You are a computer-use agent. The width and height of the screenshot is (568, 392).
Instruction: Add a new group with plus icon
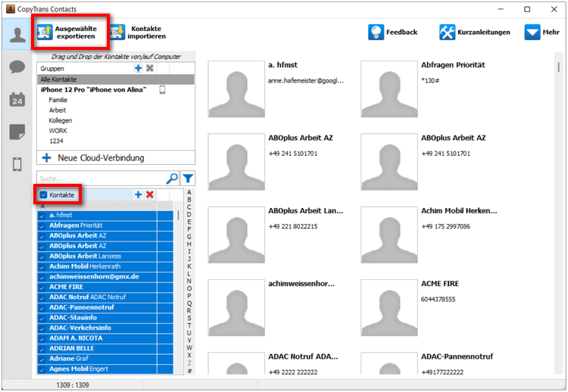coord(138,68)
